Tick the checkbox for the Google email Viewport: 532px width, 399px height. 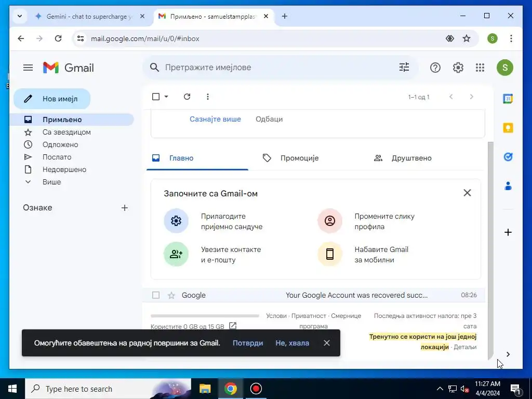click(156, 295)
